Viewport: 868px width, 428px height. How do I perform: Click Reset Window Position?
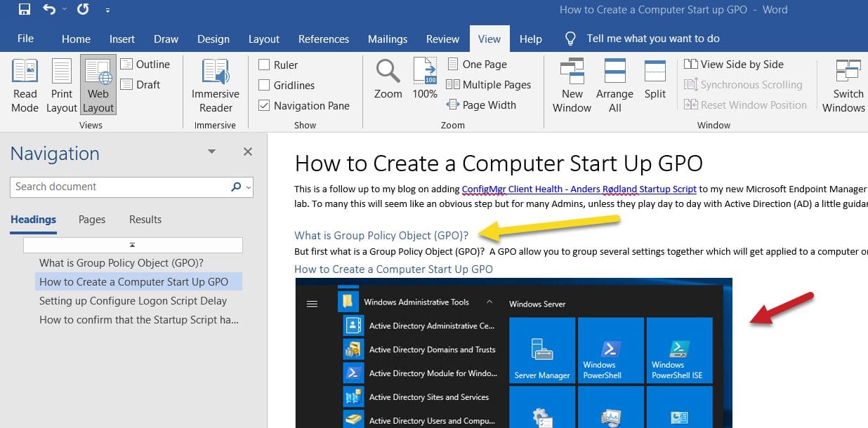745,105
